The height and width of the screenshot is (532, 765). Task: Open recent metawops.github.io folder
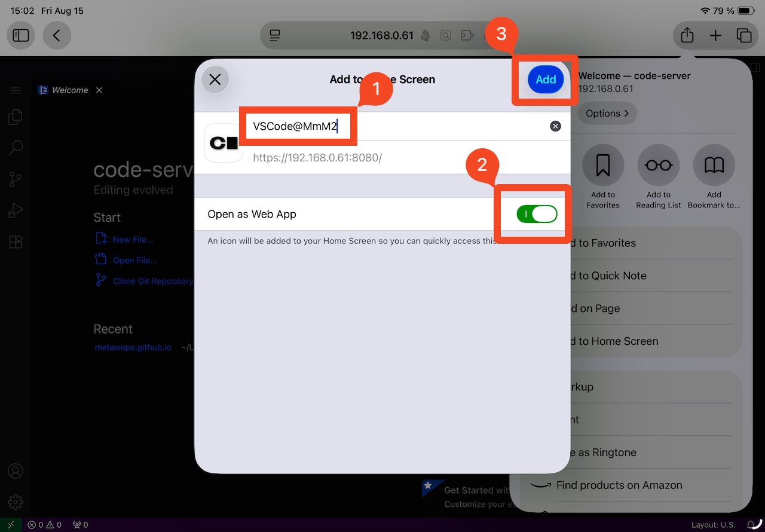133,347
